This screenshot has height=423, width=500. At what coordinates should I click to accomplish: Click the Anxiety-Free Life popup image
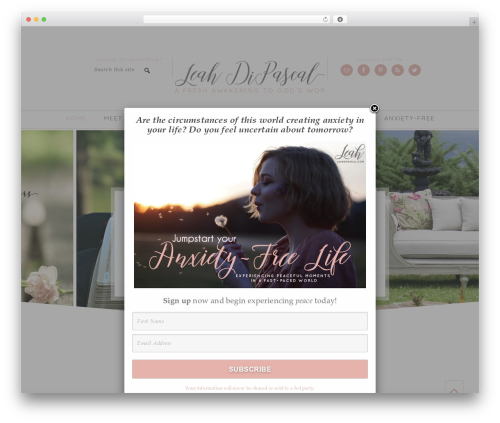250,215
